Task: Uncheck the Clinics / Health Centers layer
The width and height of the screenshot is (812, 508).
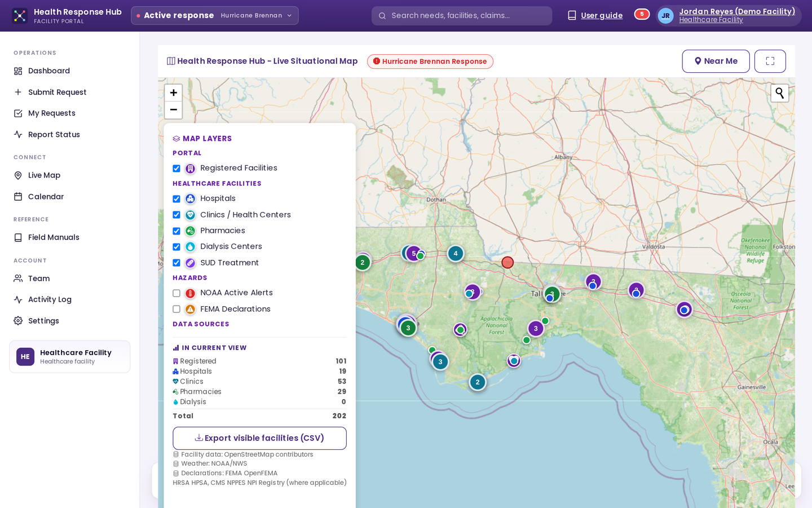Action: [x=176, y=215]
